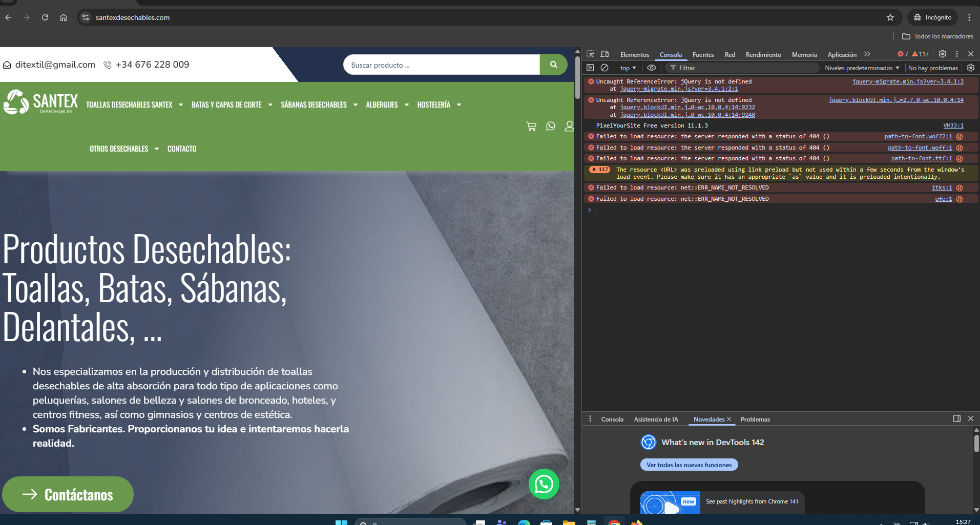Image resolution: width=980 pixels, height=525 pixels.
Task: Expand 'Niveles predeterminados' log levels dropdown
Action: (x=862, y=68)
